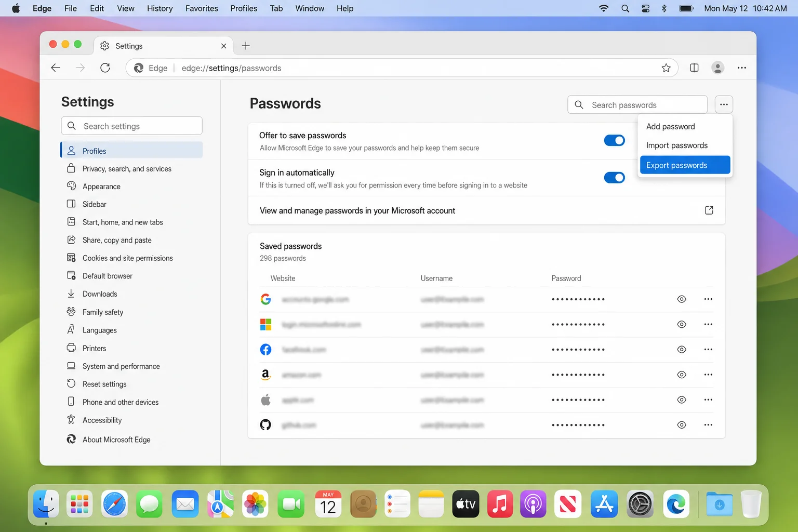The image size is (798, 532).
Task: Reveal the Facebook password with eye icon
Action: (x=682, y=350)
